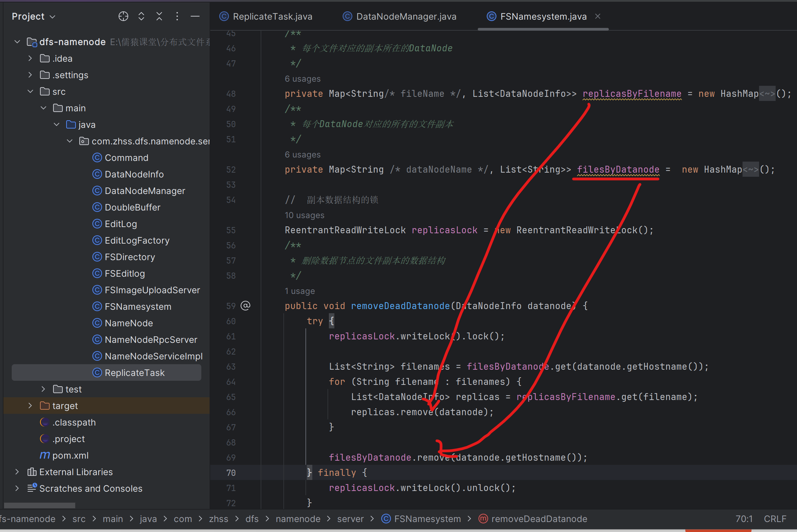Screen dimensions: 797x532
Task: Click 'src' in the breadcrumb bar
Action: tap(79, 519)
